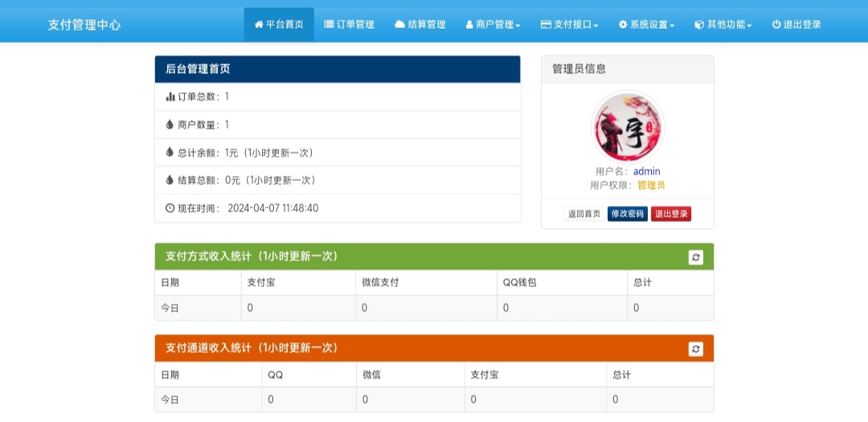Select 商户管理 menu label
This screenshot has height=422, width=868.
coord(495,24)
